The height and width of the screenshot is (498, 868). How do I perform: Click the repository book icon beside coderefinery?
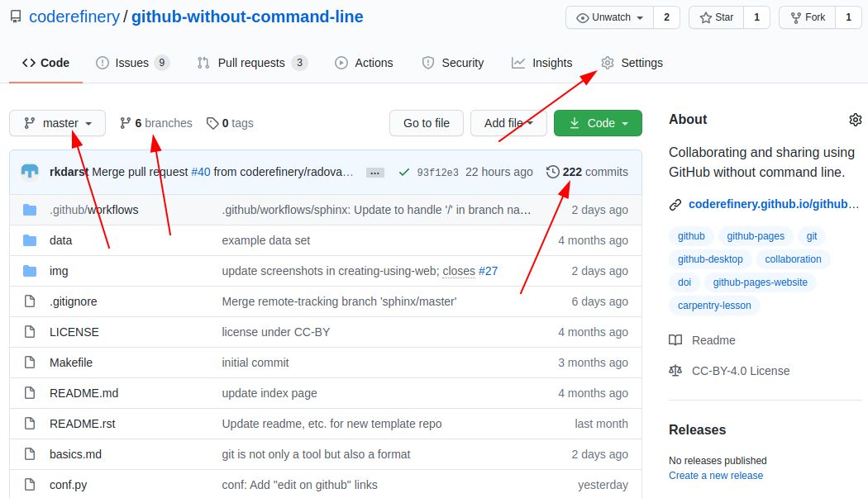click(16, 17)
